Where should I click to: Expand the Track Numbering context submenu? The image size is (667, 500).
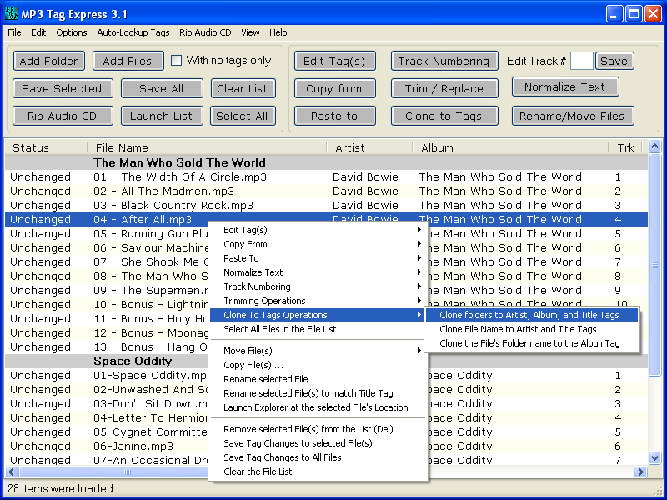tap(317, 286)
